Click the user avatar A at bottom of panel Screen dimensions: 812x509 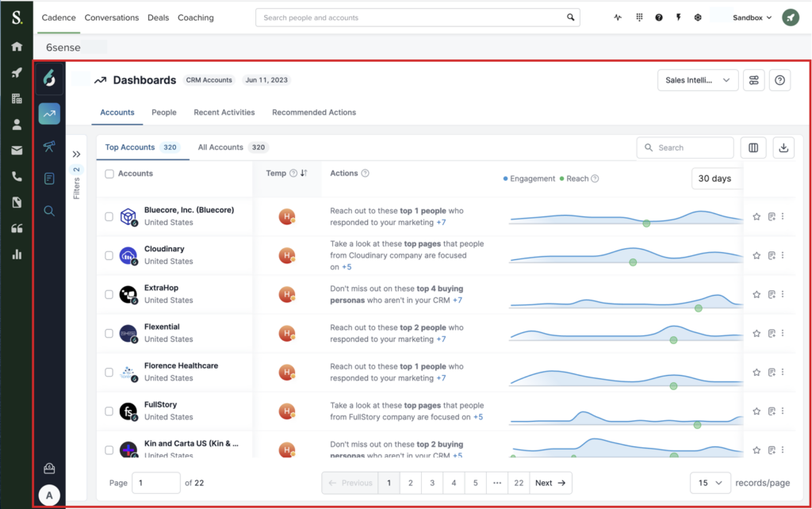pos(49,496)
